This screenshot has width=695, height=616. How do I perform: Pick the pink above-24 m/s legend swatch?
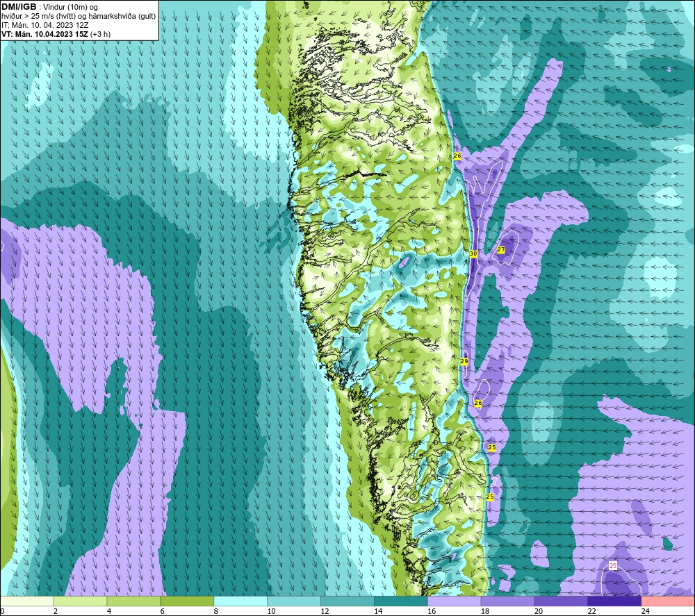(x=668, y=601)
